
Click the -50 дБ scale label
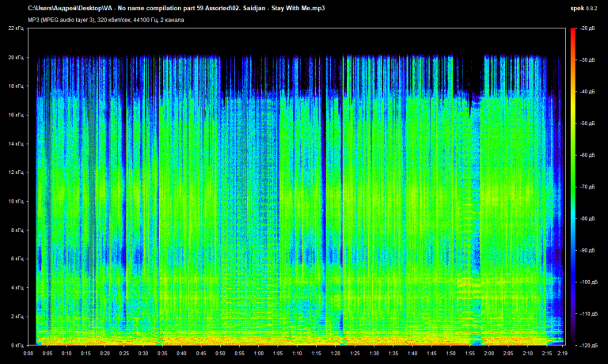coord(587,123)
